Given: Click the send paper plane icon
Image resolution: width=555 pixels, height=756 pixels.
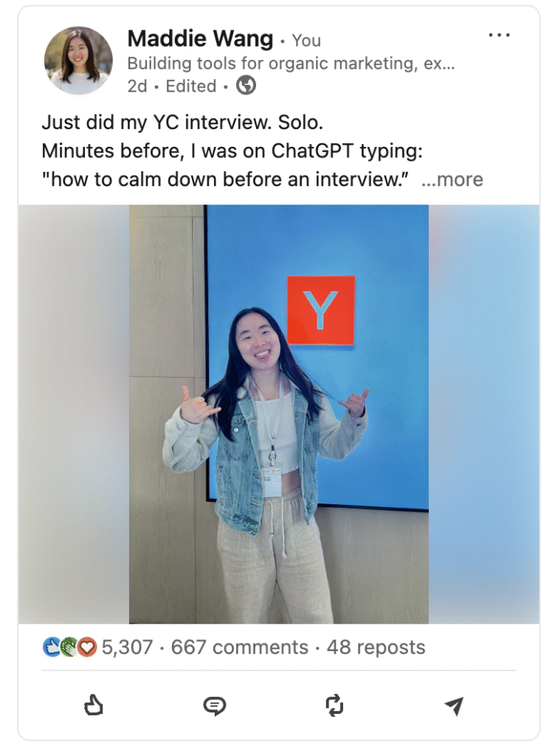Looking at the screenshot, I should tap(454, 706).
